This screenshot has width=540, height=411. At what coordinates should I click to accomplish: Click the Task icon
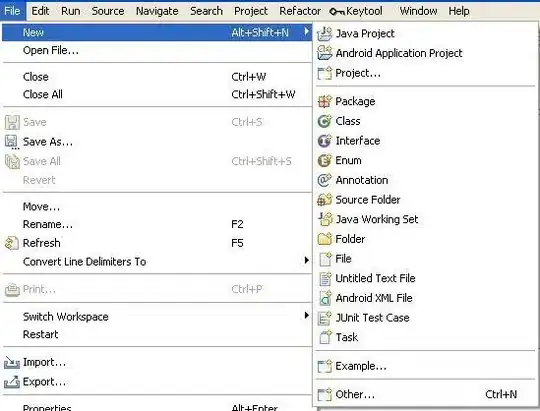tap(325, 337)
